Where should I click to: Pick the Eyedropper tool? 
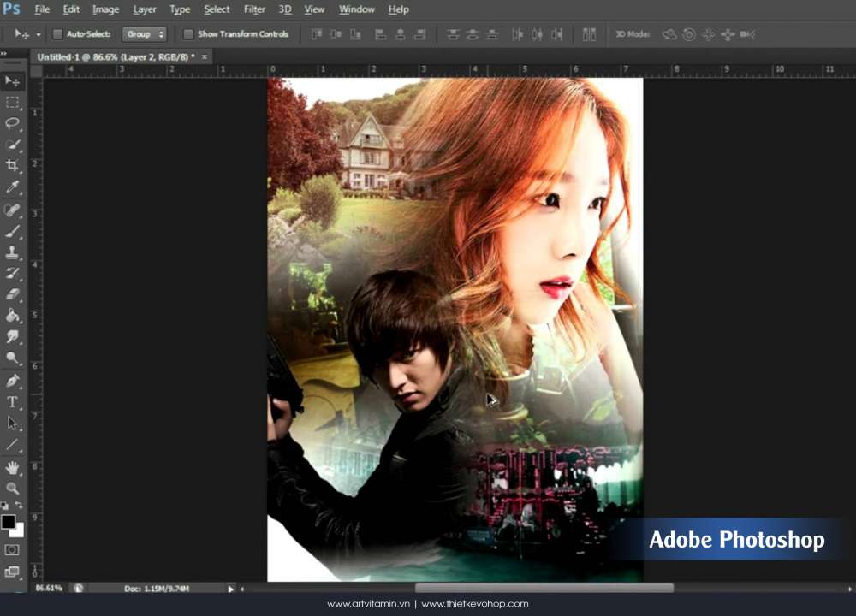(x=12, y=187)
